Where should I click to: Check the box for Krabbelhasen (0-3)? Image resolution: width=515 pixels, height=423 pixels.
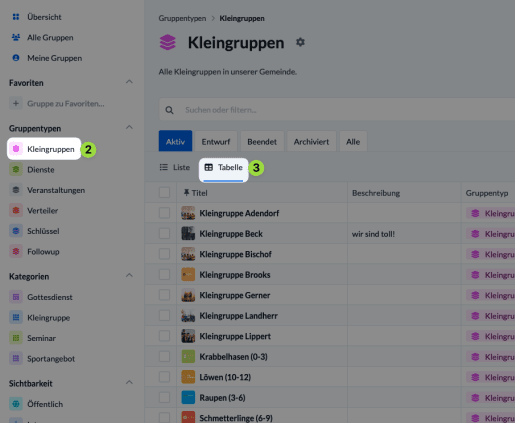(x=164, y=356)
